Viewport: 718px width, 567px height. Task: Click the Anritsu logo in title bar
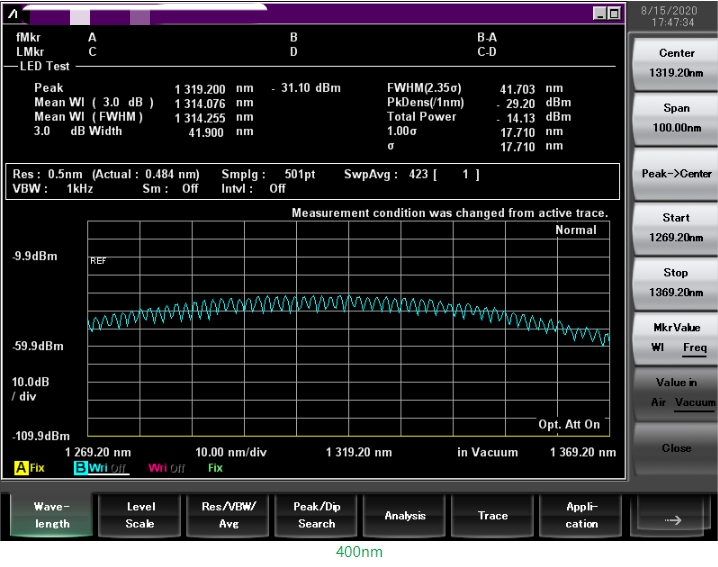(x=12, y=12)
